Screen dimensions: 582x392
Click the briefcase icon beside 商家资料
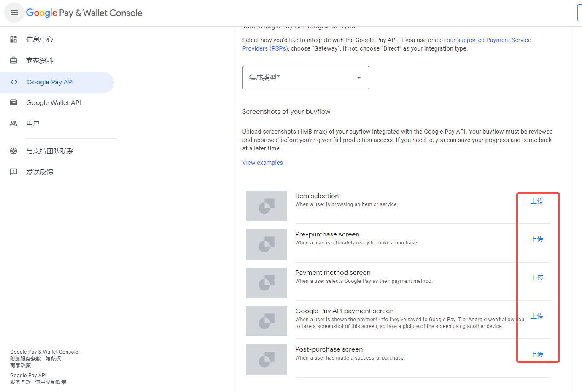[13, 60]
